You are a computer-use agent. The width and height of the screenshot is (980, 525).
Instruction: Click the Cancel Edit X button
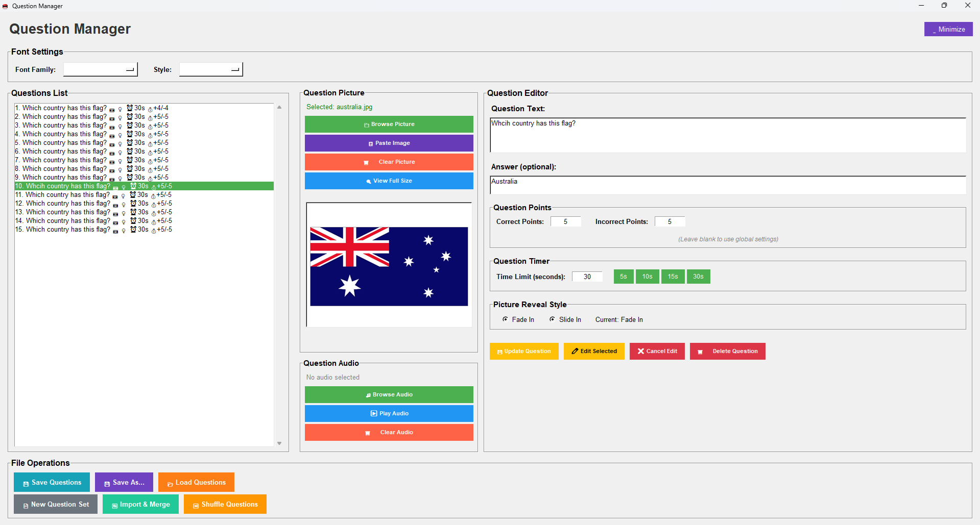657,352
